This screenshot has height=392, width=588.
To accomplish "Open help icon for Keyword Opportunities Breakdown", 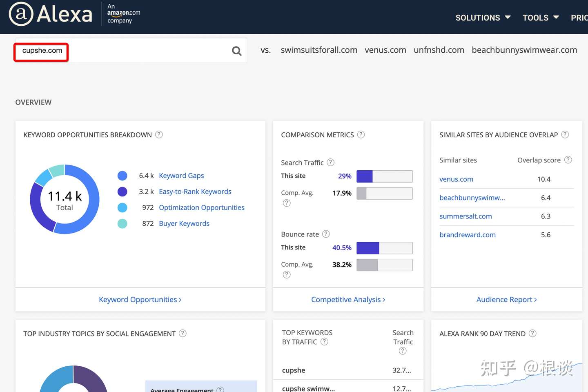I will [x=159, y=134].
